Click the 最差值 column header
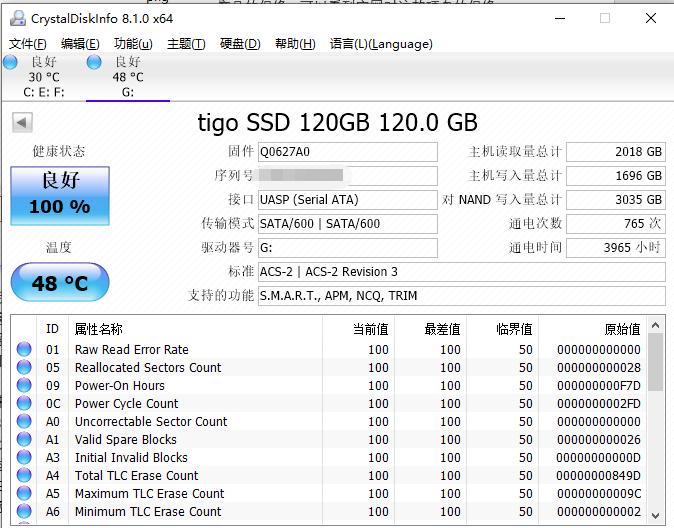Screen dimensions: 674x528 (x=430, y=329)
